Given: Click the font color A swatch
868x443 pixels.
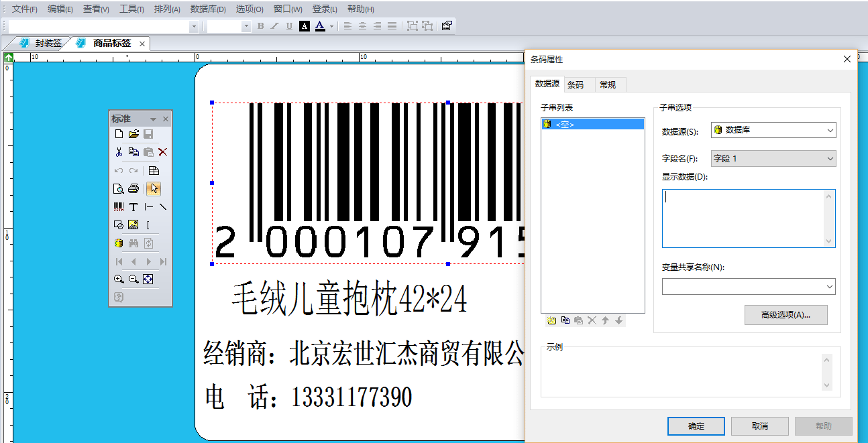Looking at the screenshot, I should pyautogui.click(x=320, y=26).
